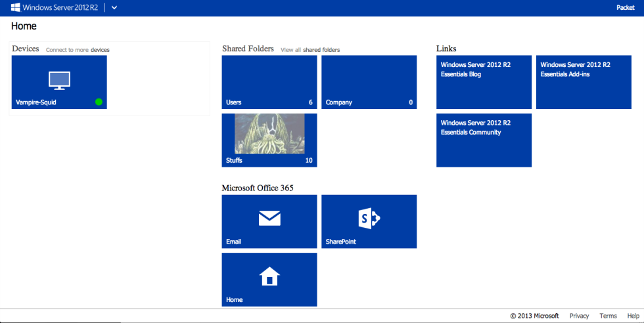
Task: Open the Essentials Blog link tile
Action: click(484, 82)
